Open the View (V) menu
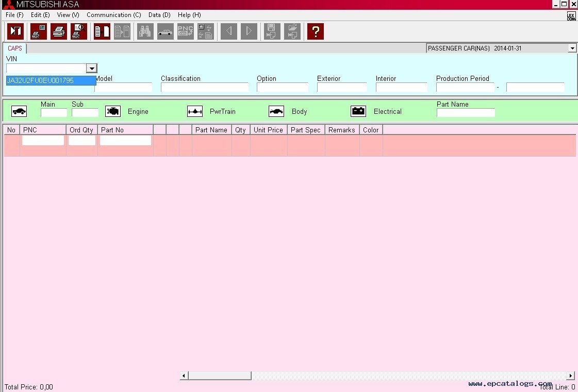Image resolution: width=578 pixels, height=392 pixels. tap(68, 15)
